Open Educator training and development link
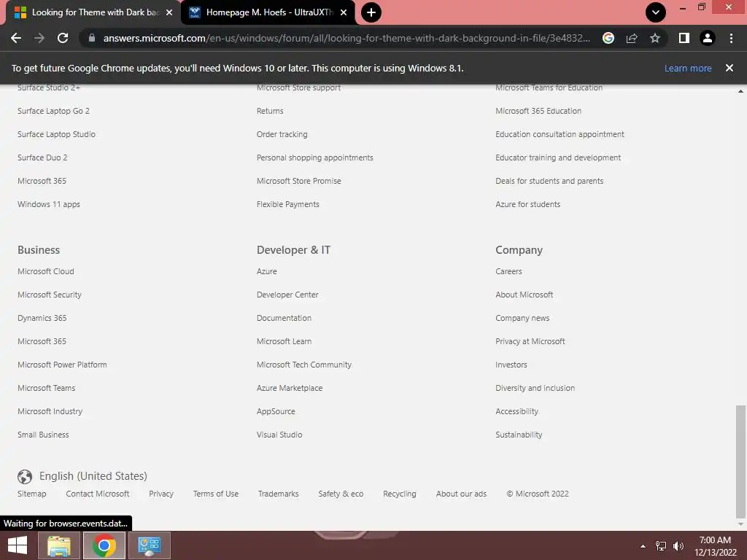The height and width of the screenshot is (560, 747). pos(558,157)
